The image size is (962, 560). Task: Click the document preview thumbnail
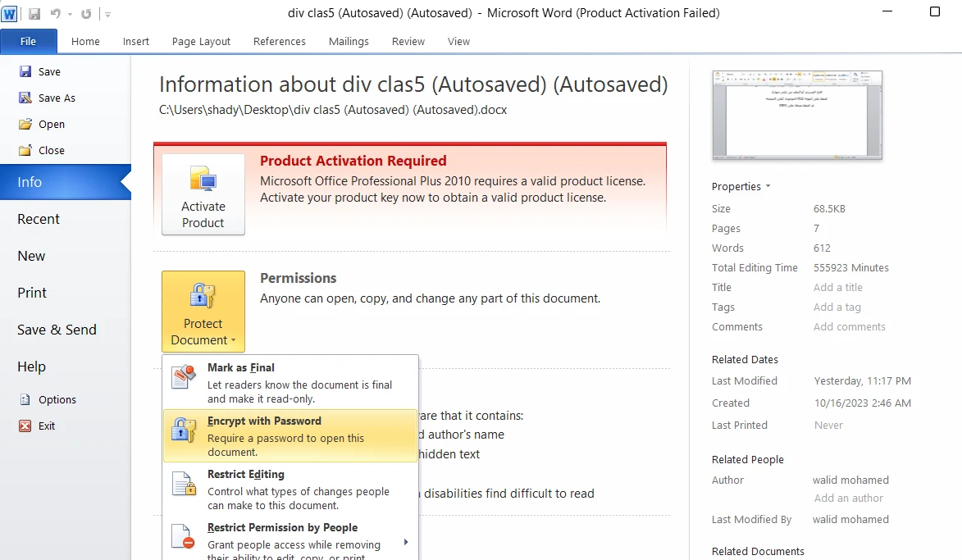pyautogui.click(x=797, y=114)
